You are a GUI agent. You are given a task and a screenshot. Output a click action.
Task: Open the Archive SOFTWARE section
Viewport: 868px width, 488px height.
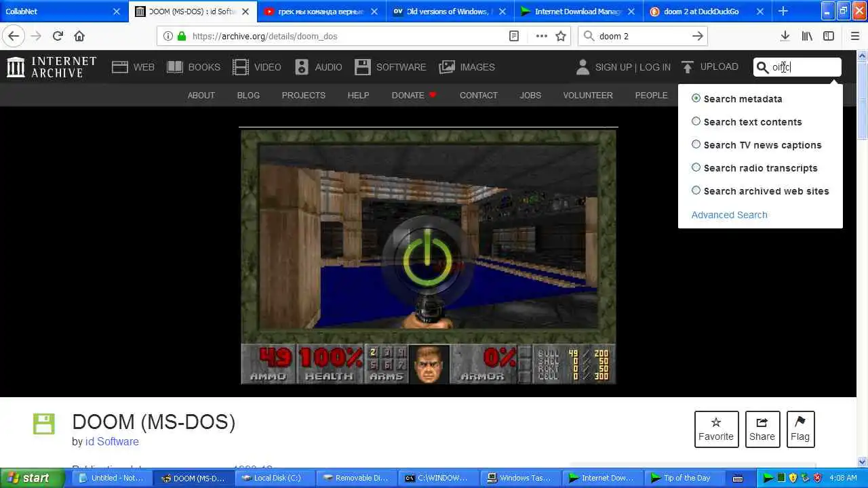click(390, 67)
